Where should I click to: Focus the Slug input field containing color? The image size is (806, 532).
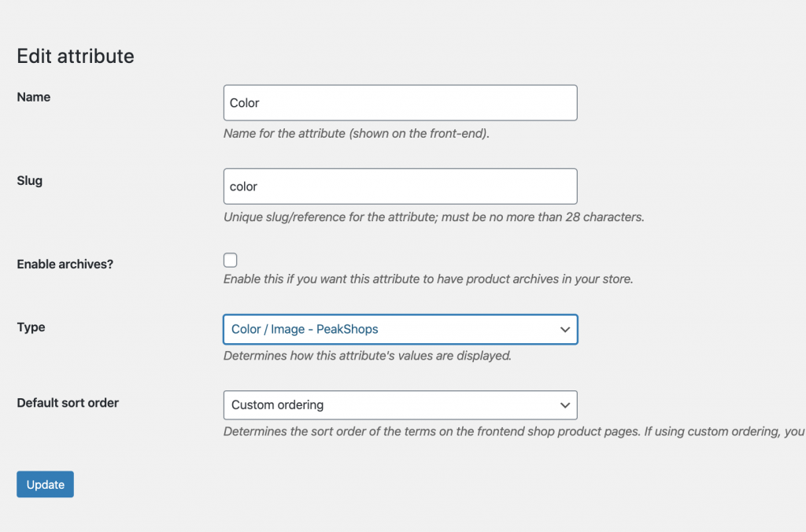[401, 186]
